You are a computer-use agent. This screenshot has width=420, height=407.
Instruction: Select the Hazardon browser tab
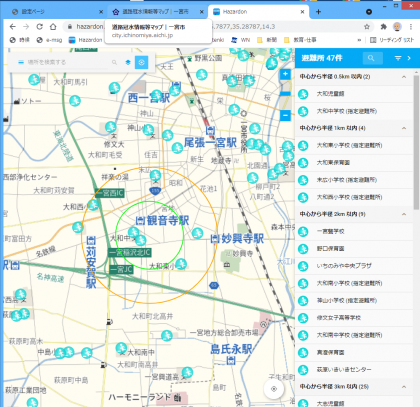point(258,12)
